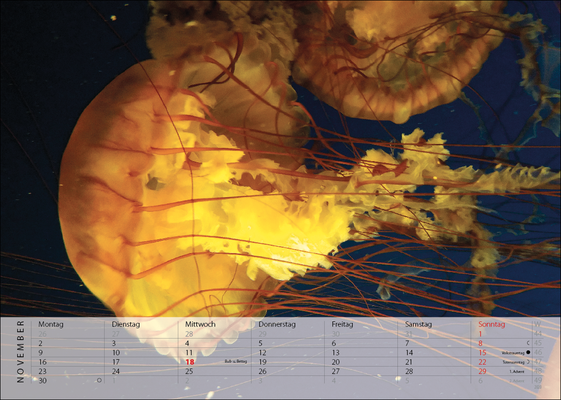
Task: Click Saturday date 21
Action: point(409,362)
